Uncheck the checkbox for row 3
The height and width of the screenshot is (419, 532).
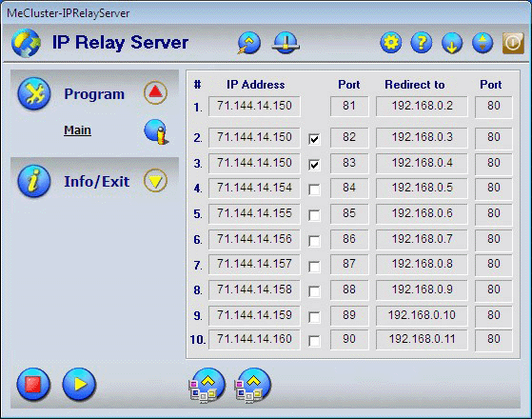point(314,165)
